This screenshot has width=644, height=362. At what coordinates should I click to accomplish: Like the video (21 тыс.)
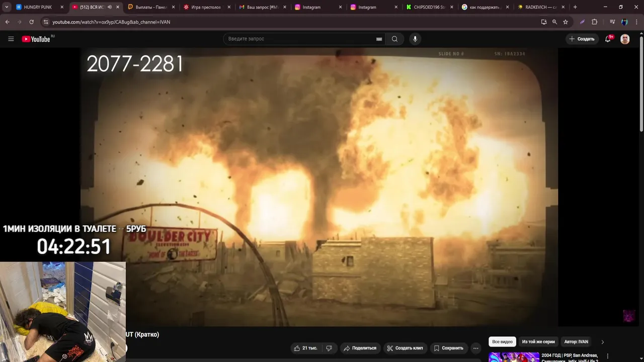305,348
